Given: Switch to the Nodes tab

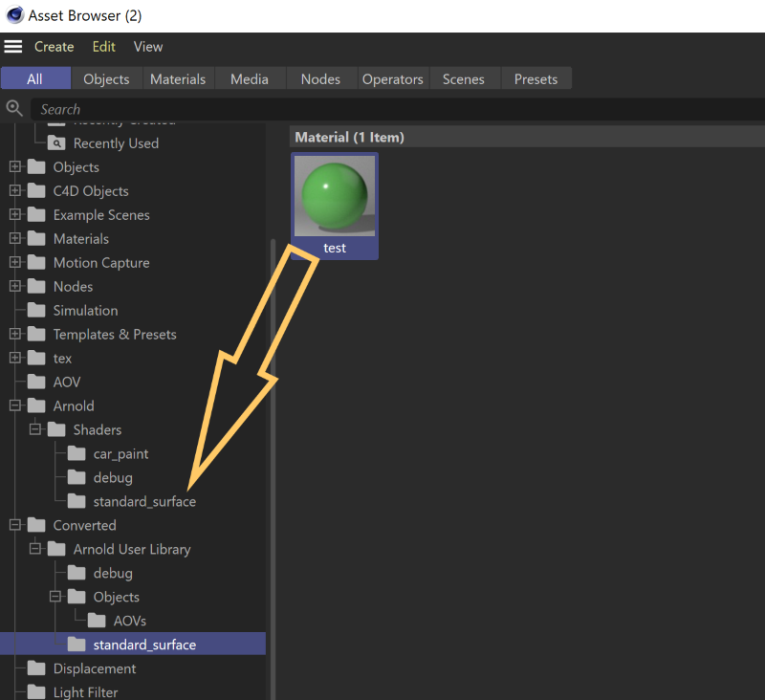Looking at the screenshot, I should [x=321, y=78].
